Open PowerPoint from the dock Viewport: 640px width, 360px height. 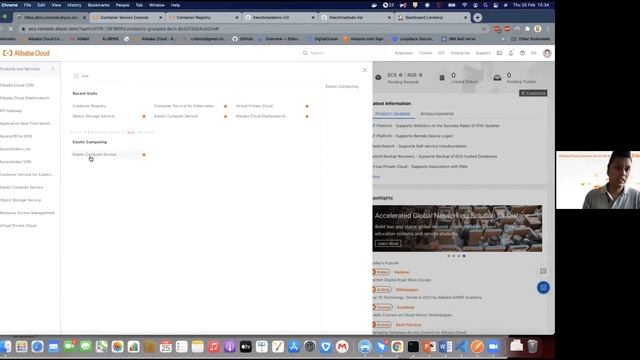tap(429, 347)
